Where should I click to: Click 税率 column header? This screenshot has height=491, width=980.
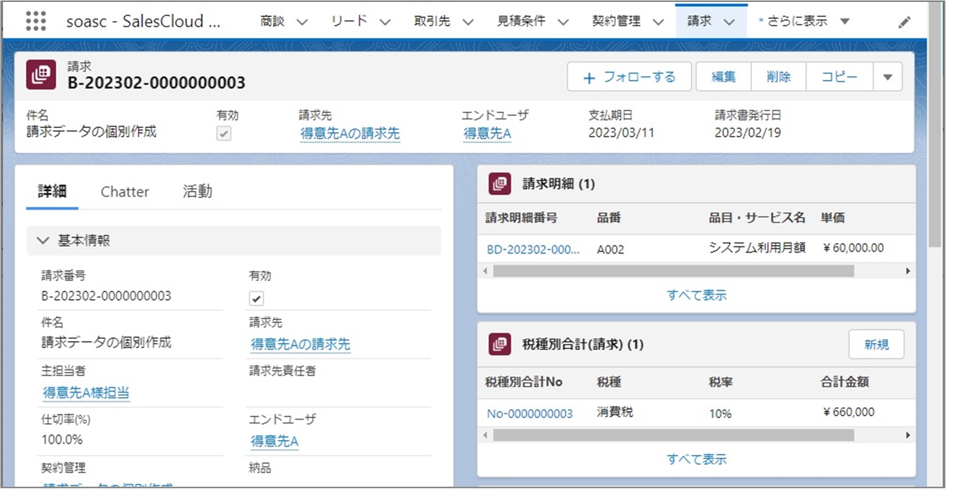[720, 382]
